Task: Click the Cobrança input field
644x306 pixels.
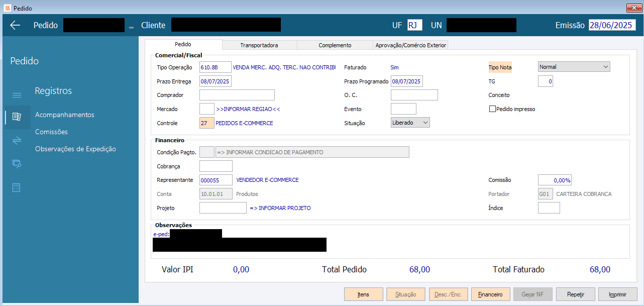Action: tap(216, 166)
